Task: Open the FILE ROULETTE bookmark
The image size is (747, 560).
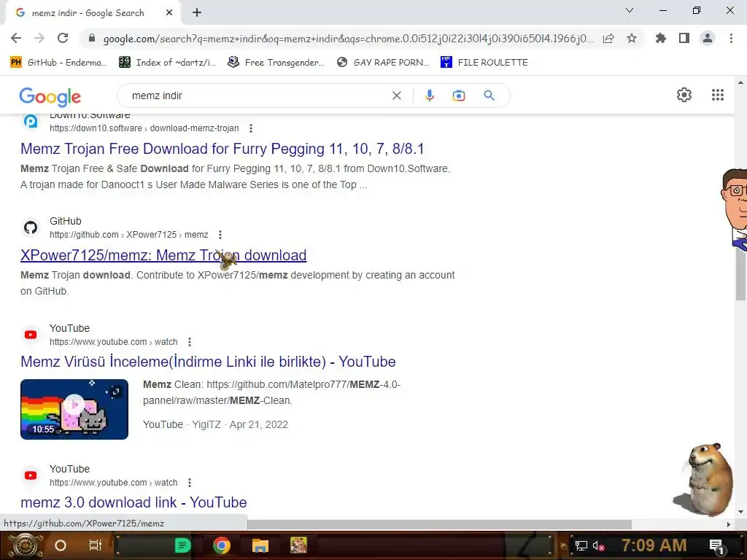Action: pos(484,63)
